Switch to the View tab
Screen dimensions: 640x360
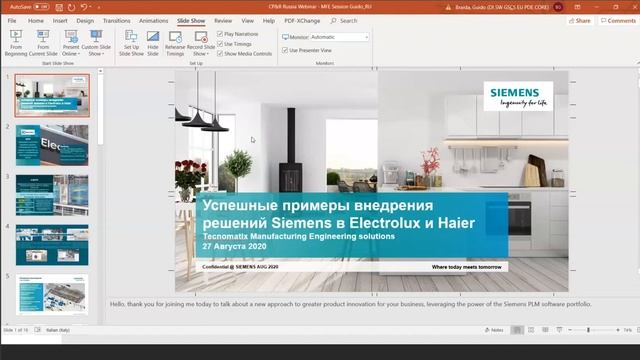(247, 20)
